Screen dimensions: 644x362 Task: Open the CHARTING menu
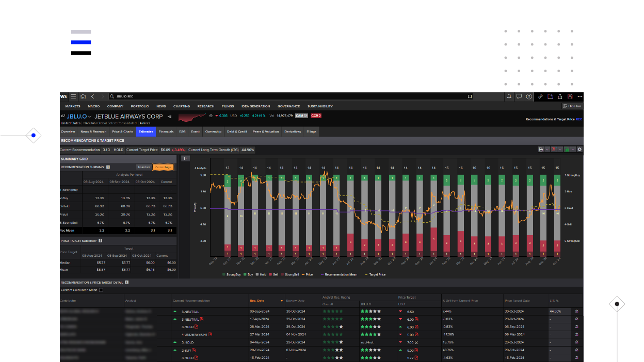[182, 106]
